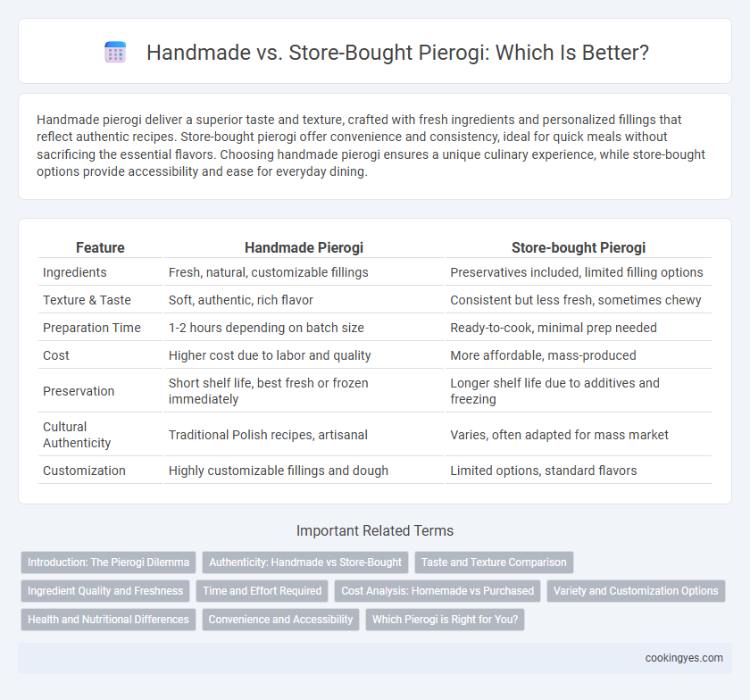Image resolution: width=750 pixels, height=700 pixels.
Task: Click the Convenience and Accessibility tag
Action: [280, 619]
